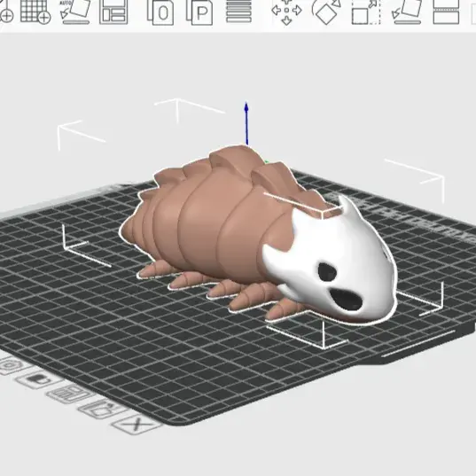Screen dimensions: 476x476
Task: Select the Cut tool
Action: [446, 12]
